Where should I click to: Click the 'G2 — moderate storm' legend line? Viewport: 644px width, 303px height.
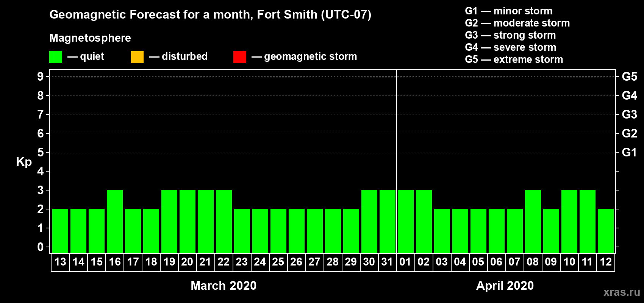[x=517, y=23]
